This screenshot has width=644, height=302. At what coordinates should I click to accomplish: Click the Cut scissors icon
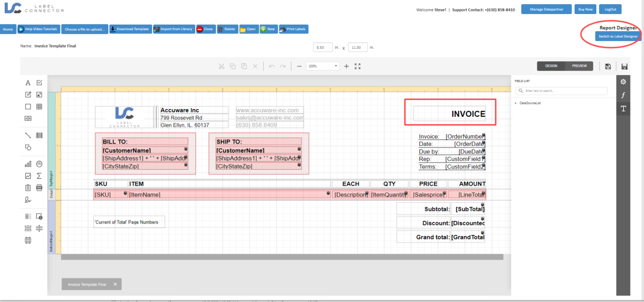tap(221, 66)
